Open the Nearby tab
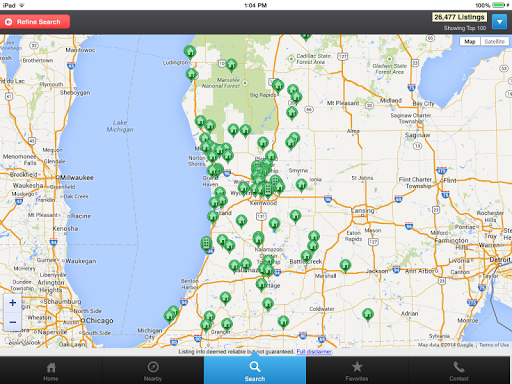The image size is (512, 384). pyautogui.click(x=153, y=371)
